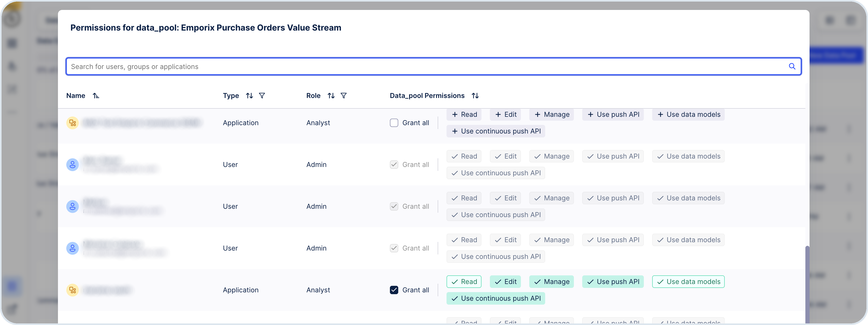
Task: Remove Use data models on bottom Application row
Action: (x=688, y=282)
